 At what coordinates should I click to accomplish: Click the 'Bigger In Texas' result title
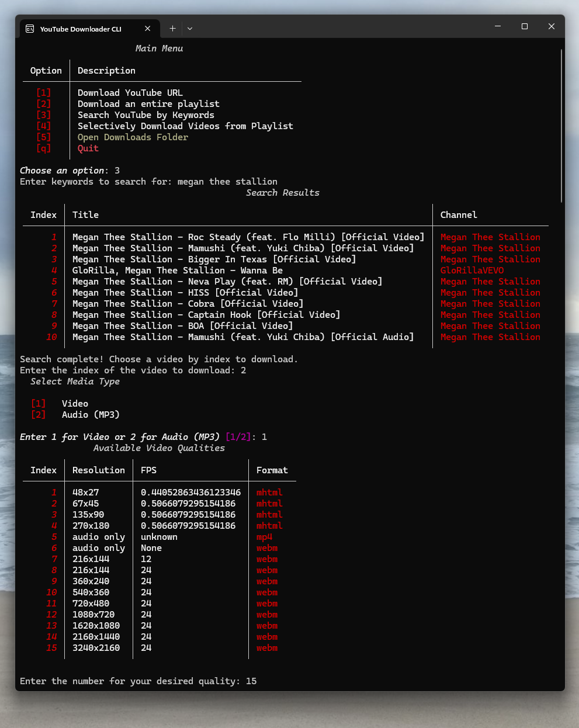pyautogui.click(x=214, y=259)
